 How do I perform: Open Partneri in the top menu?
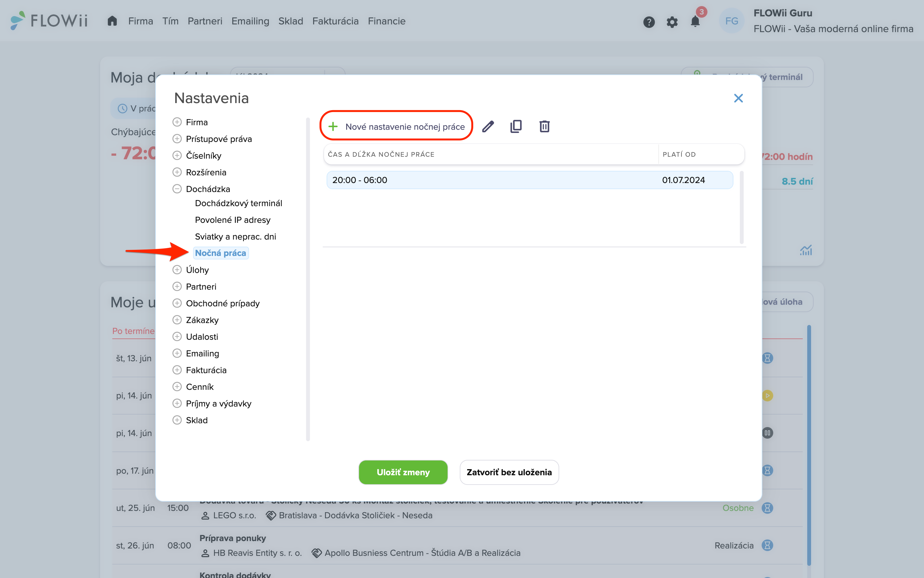tap(205, 21)
